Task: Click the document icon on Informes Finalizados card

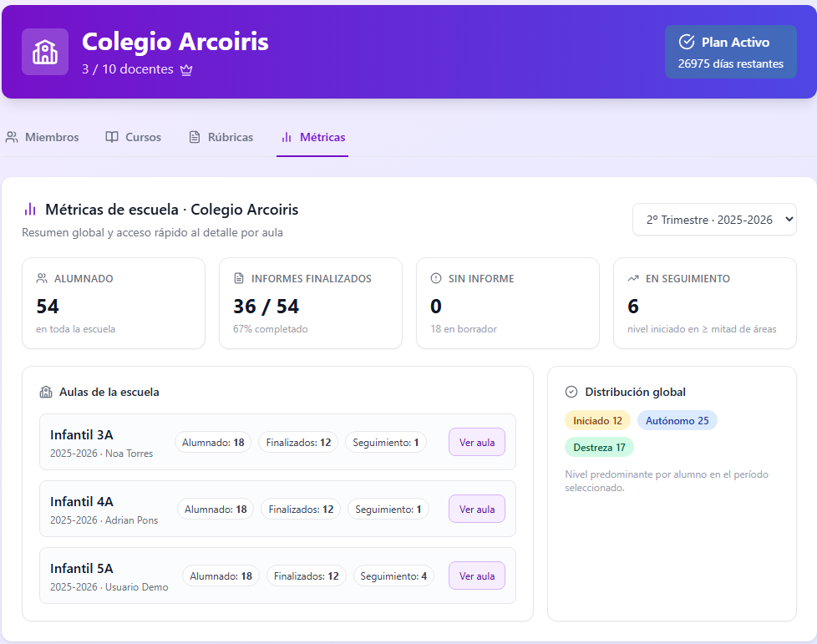Action: (x=240, y=277)
